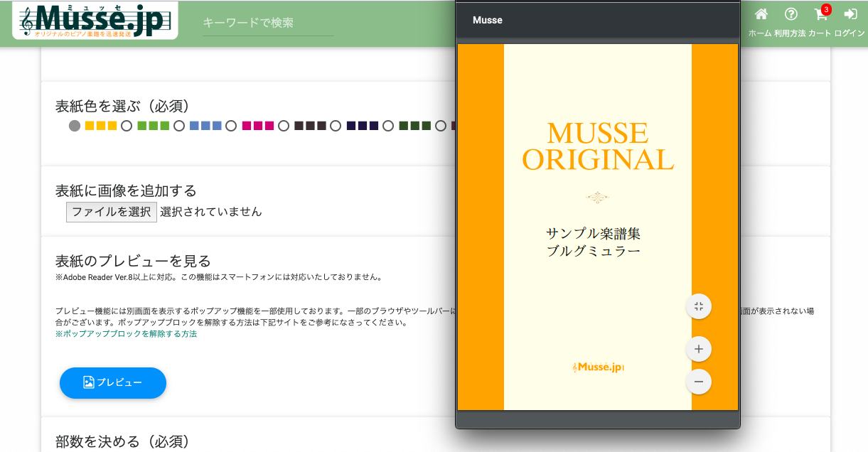
Task: Click the 選択されていません file status text
Action: (x=211, y=212)
